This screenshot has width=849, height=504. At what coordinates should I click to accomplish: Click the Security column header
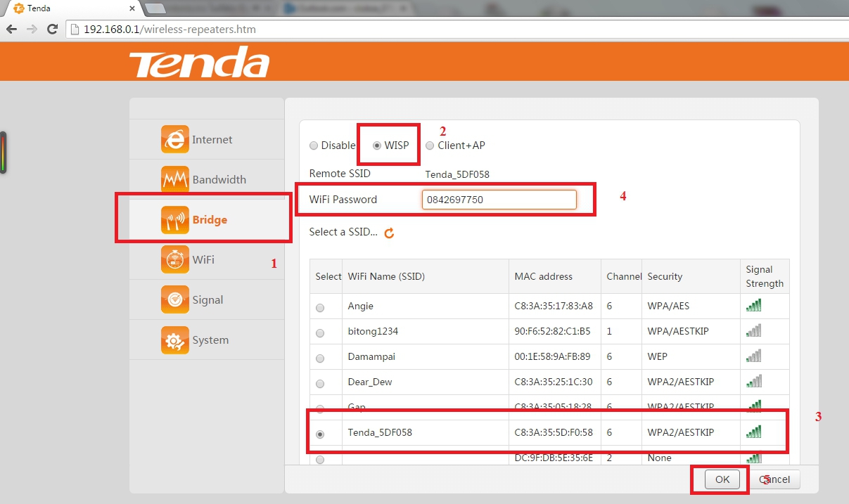tap(665, 276)
